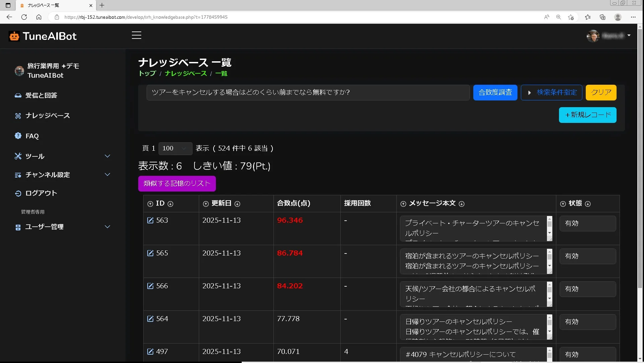
Task: Click message text scrollbar for record 565
Action: click(x=549, y=261)
